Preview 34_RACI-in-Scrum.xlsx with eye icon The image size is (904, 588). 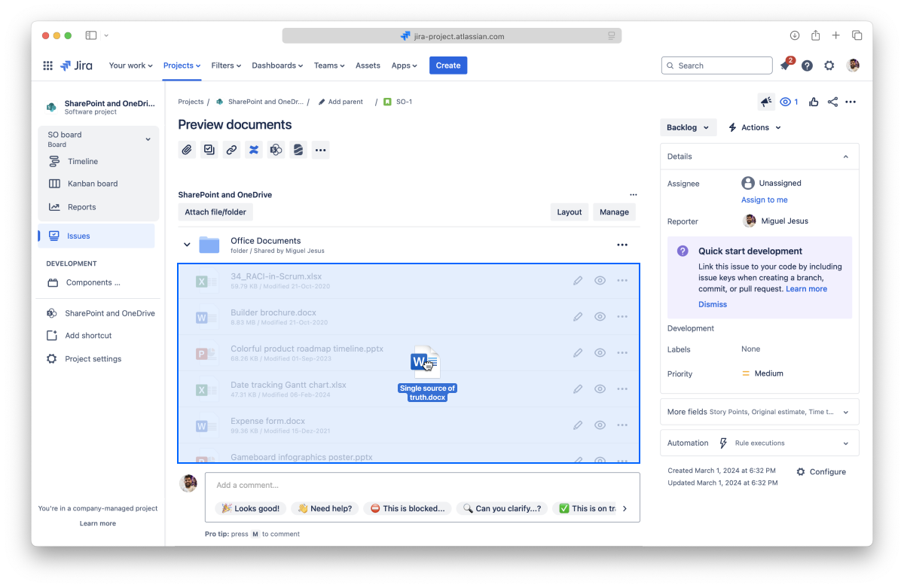[x=600, y=280]
